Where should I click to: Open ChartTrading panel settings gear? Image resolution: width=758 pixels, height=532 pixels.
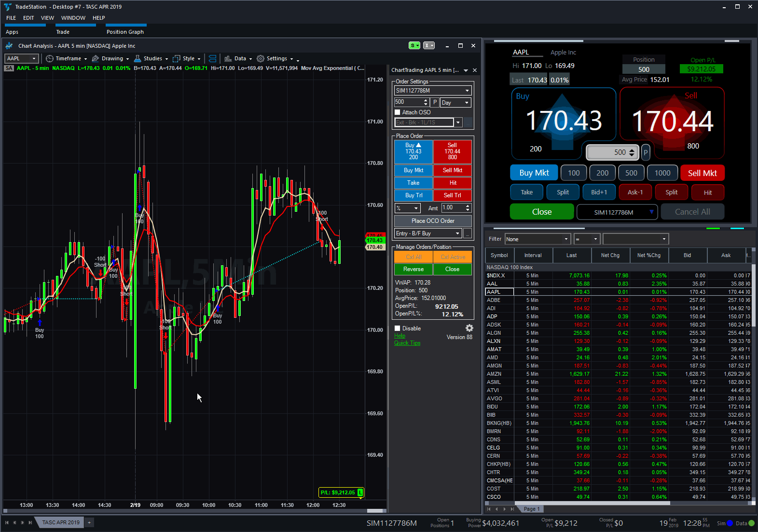click(469, 328)
